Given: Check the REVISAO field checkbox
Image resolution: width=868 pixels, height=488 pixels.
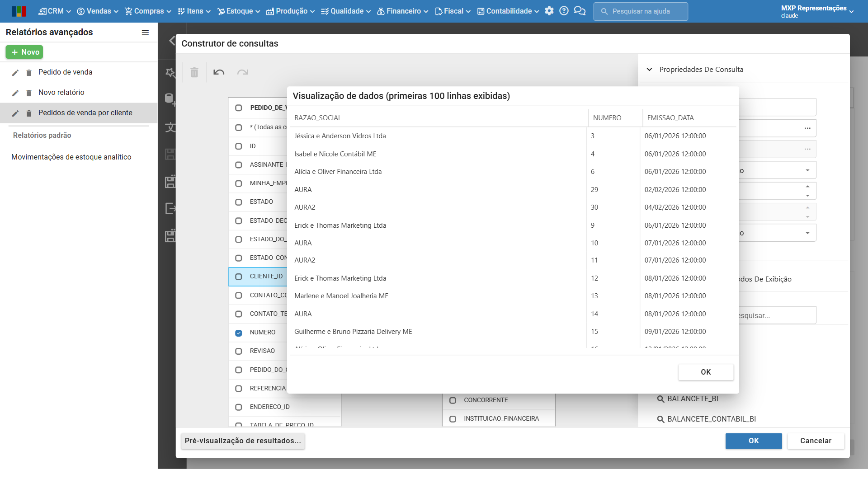Looking at the screenshot, I should point(239,352).
